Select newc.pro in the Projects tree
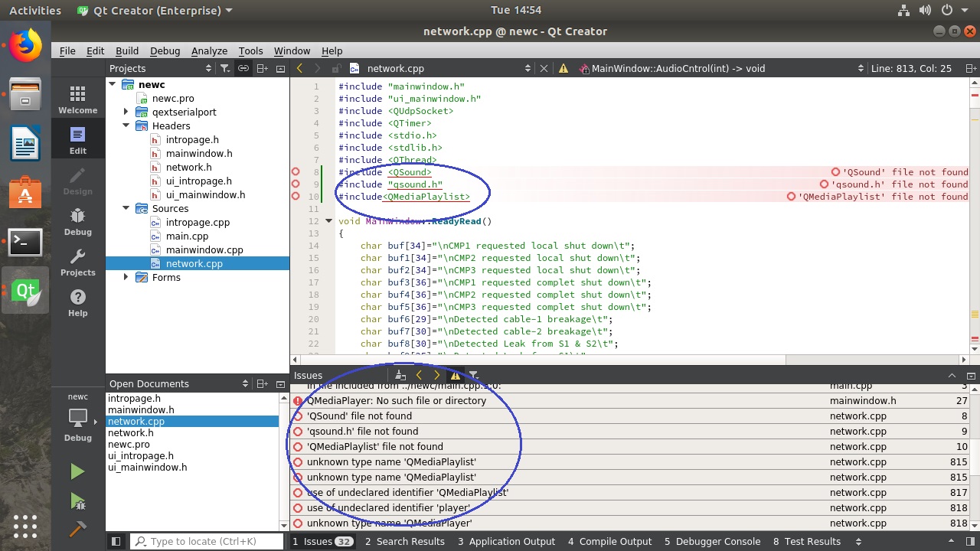Screen dimensions: 980x551 [x=173, y=98]
